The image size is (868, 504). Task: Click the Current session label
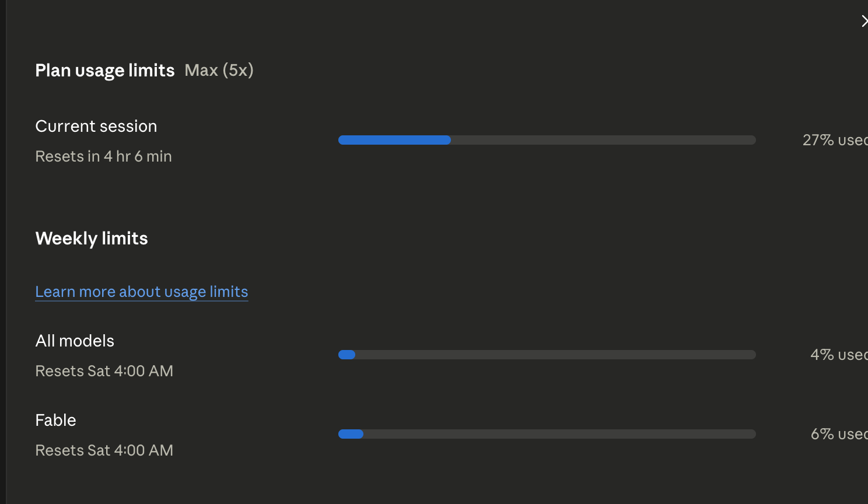(96, 126)
